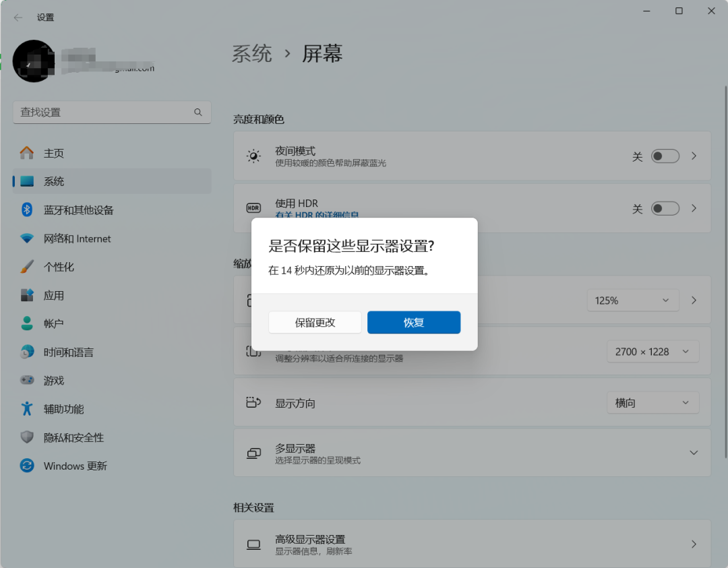This screenshot has height=568, width=728.
Task: Click the 查找设置 search field
Action: click(104, 113)
